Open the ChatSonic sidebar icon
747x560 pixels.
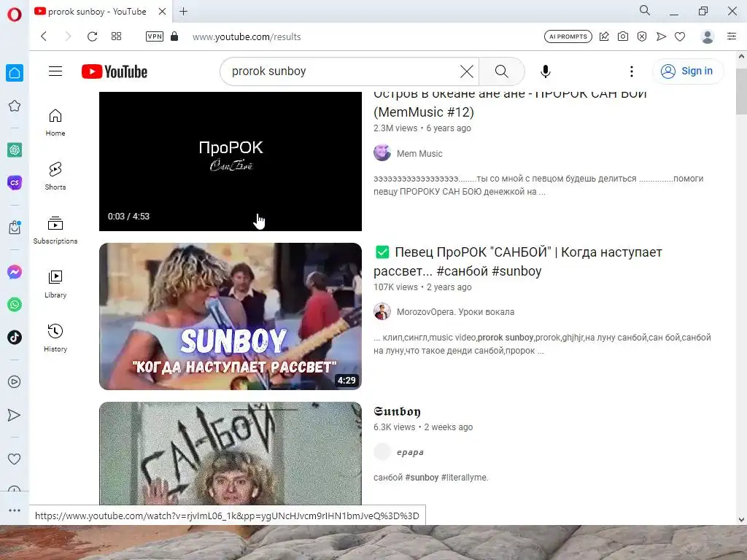click(15, 182)
